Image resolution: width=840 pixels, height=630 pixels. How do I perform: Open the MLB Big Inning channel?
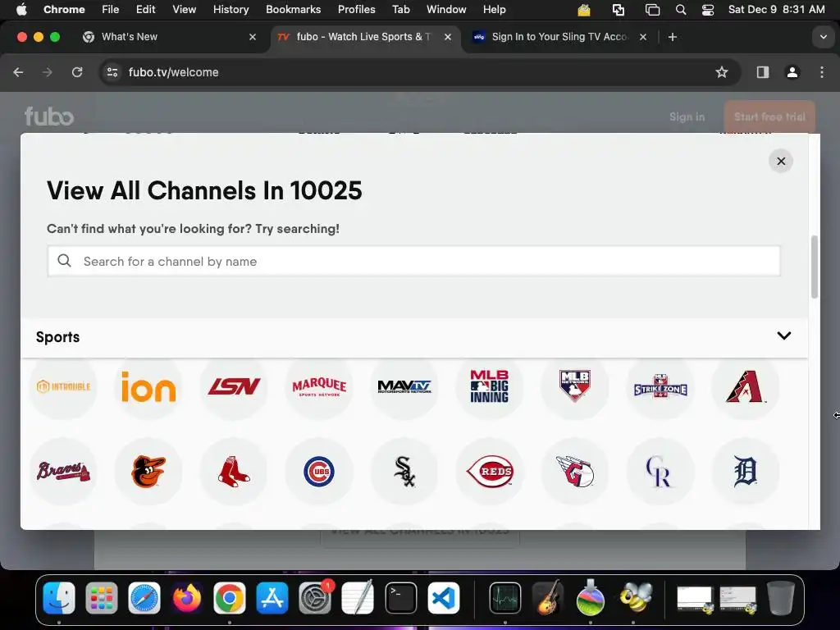[x=490, y=386]
